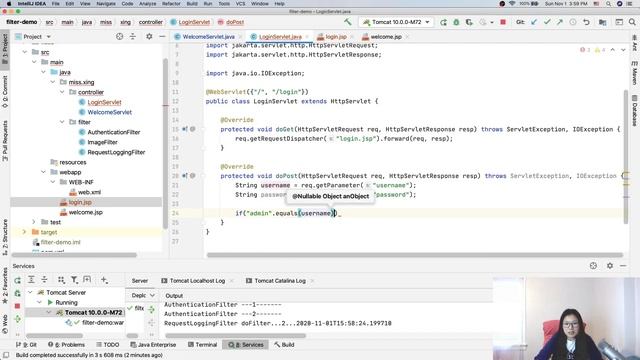640x360 pixels.
Task: Toggle the Database tool window stripe
Action: 635,110
